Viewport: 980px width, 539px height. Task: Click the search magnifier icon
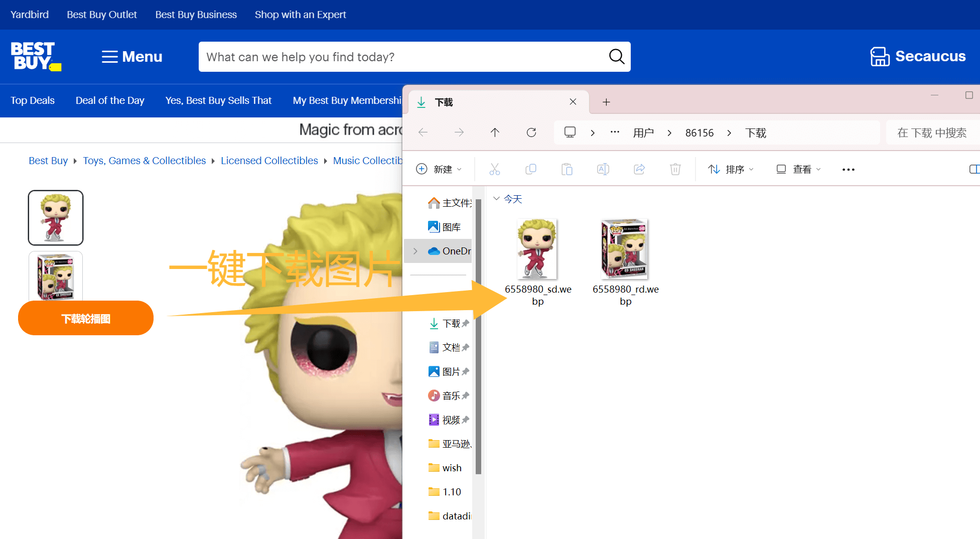[x=616, y=57]
